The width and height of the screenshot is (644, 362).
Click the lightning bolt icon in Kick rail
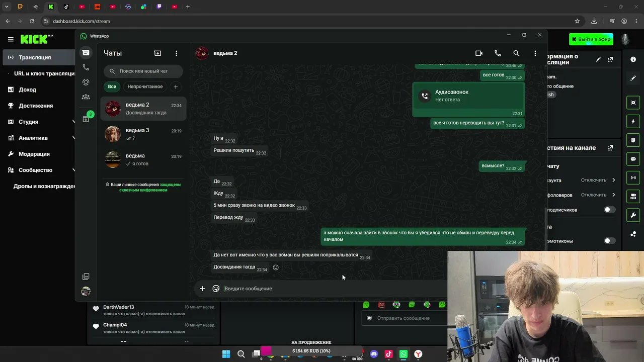tap(633, 121)
